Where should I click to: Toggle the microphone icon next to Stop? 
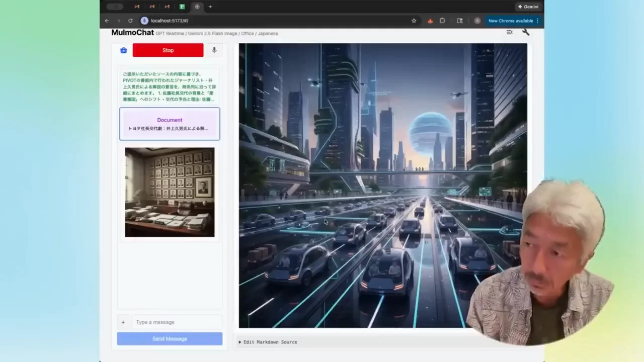(x=214, y=50)
